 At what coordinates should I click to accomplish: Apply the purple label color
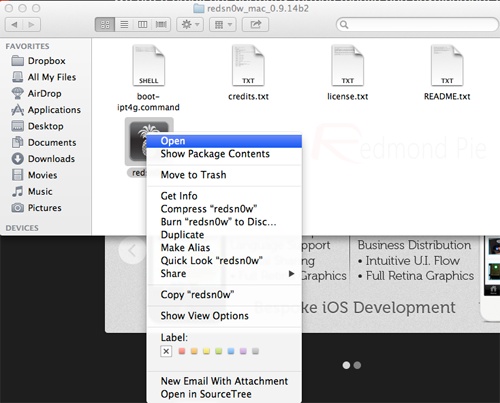point(243,351)
